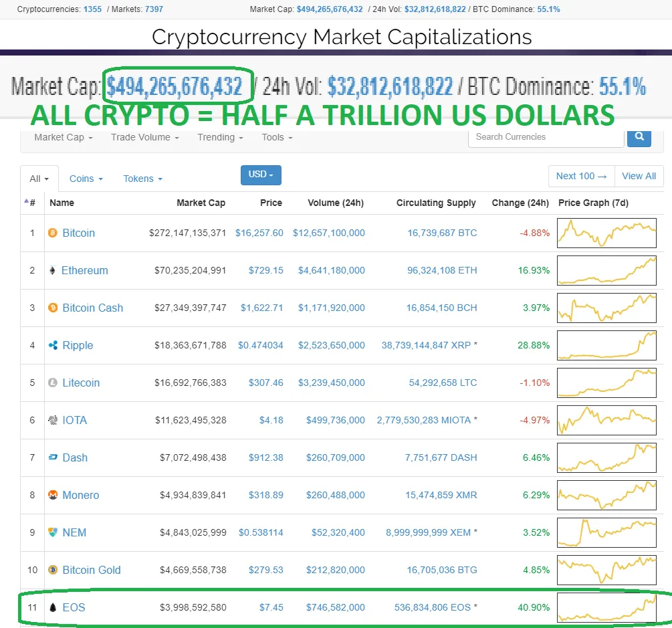The width and height of the screenshot is (672, 628).
Task: Click the Ethereum diamond logo icon
Action: coord(52,270)
